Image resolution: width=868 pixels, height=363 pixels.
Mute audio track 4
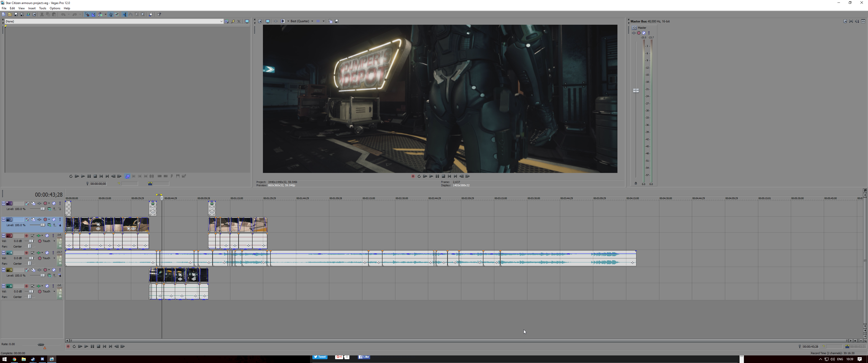click(47, 253)
